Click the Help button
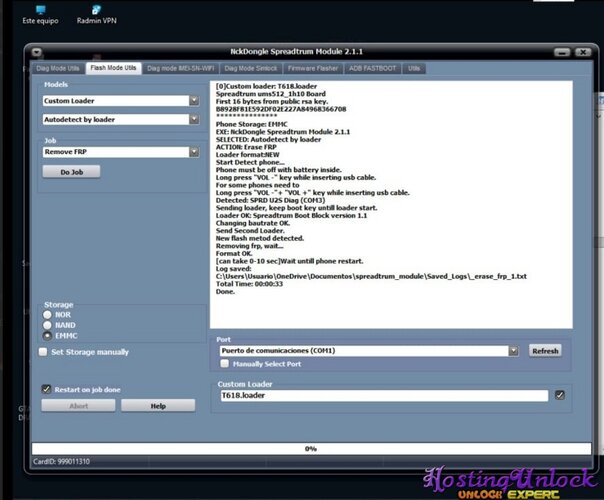604x500 pixels. [x=158, y=406]
